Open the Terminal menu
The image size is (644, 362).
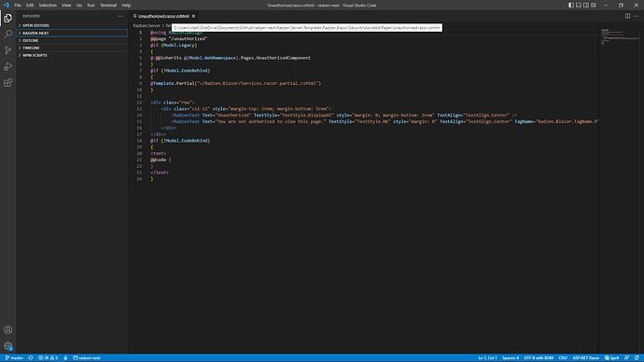[108, 6]
